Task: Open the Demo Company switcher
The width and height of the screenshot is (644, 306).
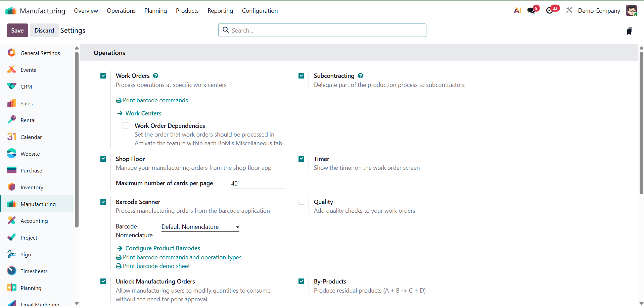Action: point(599,11)
